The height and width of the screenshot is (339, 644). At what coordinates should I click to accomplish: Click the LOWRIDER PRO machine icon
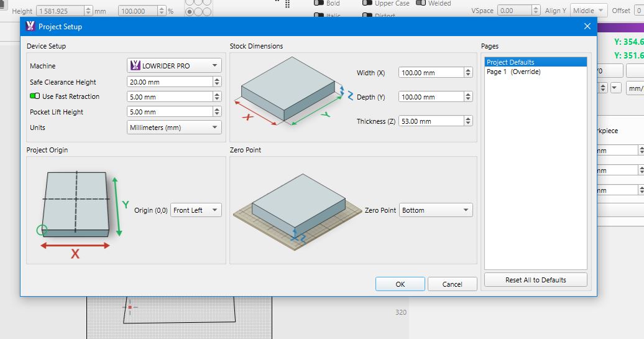pos(135,65)
